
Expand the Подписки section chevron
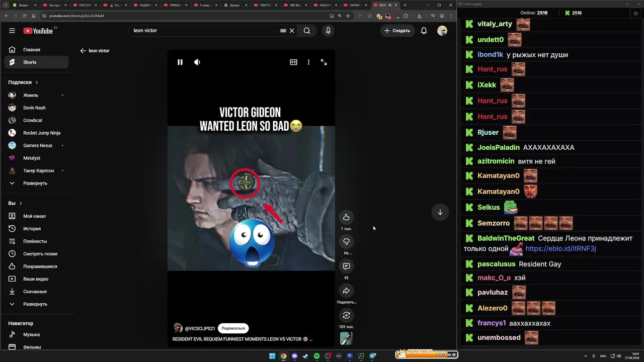tap(37, 82)
